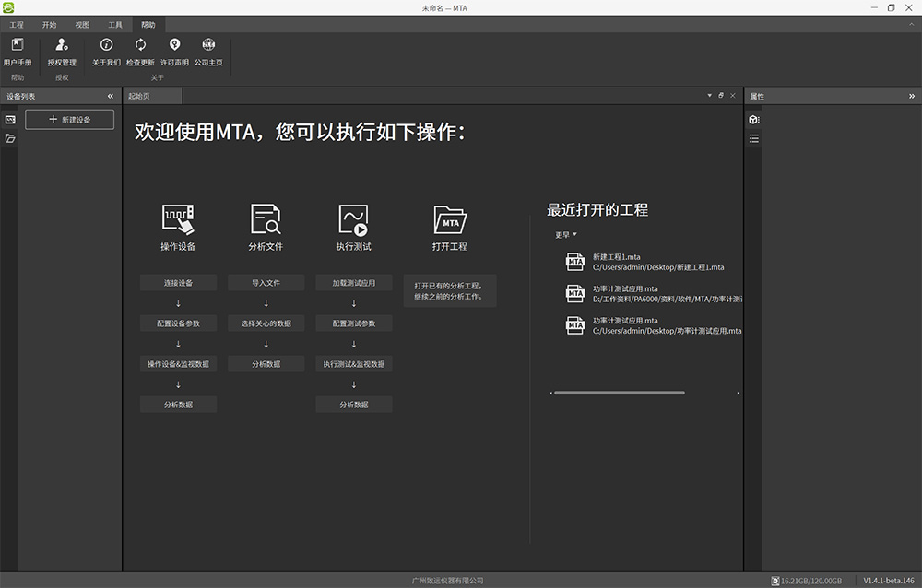Click the 新建设备 new device button
922x588 pixels.
coord(70,120)
